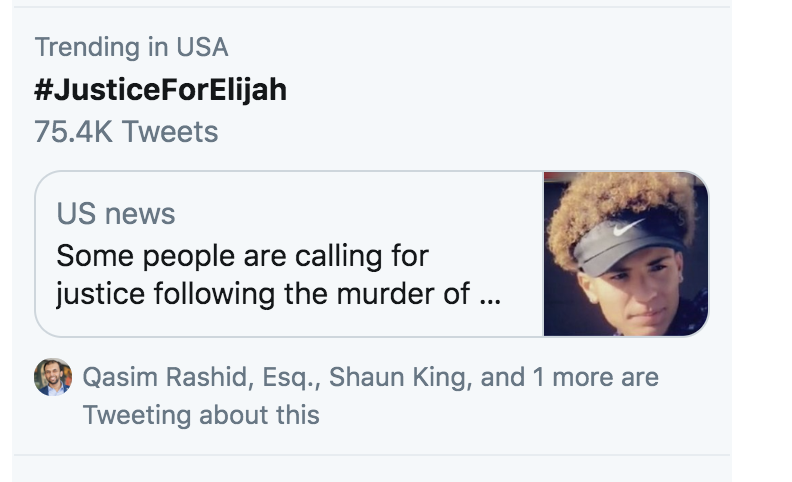The image size is (792, 482).
Task: Click 'justice following the murder of' text line
Action: tap(265, 296)
